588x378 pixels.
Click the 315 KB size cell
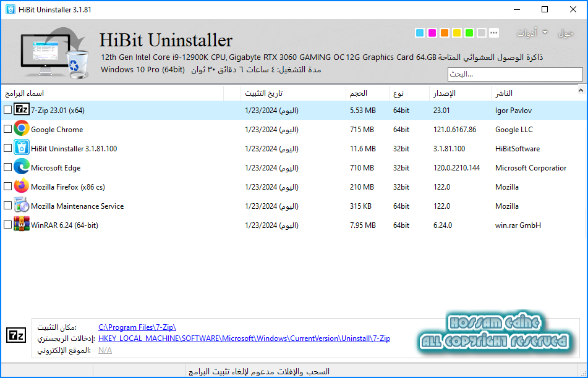pos(360,206)
